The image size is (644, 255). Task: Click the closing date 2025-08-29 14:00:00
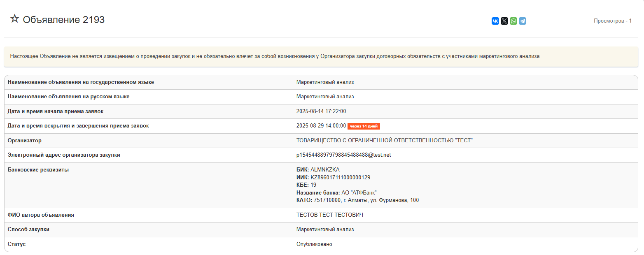pyautogui.click(x=321, y=126)
